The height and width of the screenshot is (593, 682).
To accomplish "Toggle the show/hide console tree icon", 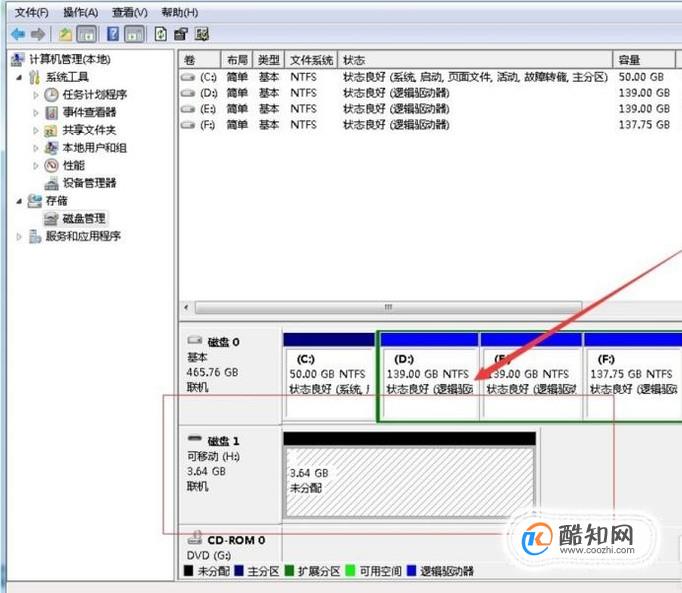I will [x=87, y=34].
